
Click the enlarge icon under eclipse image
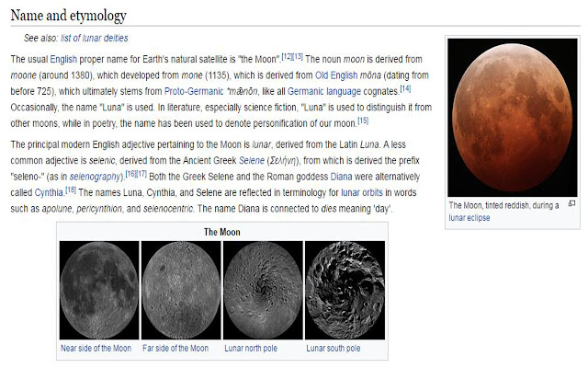coord(572,204)
